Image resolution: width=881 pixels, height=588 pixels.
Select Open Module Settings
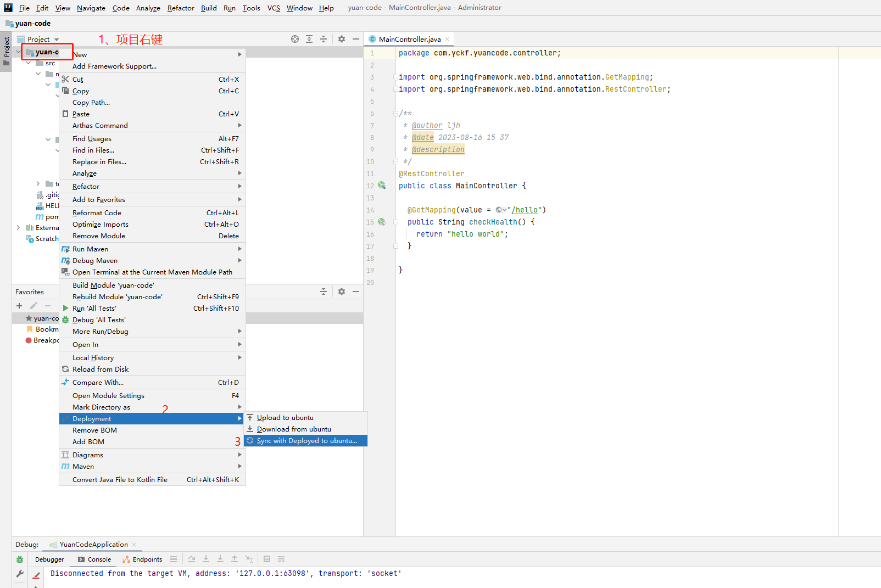152,396
